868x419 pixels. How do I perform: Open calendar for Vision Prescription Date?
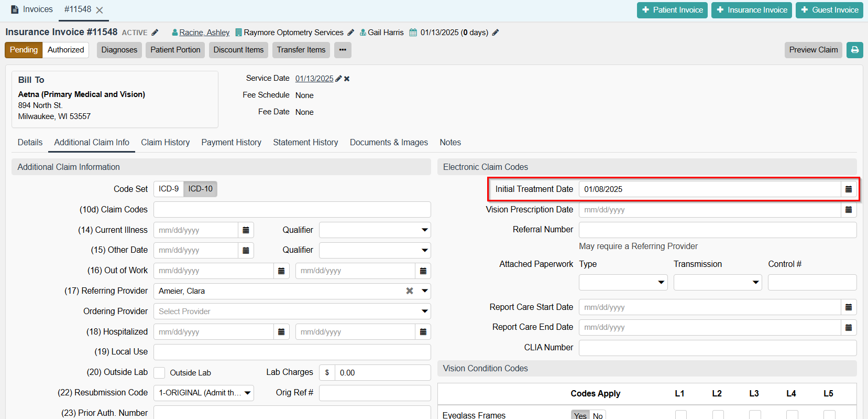click(848, 210)
